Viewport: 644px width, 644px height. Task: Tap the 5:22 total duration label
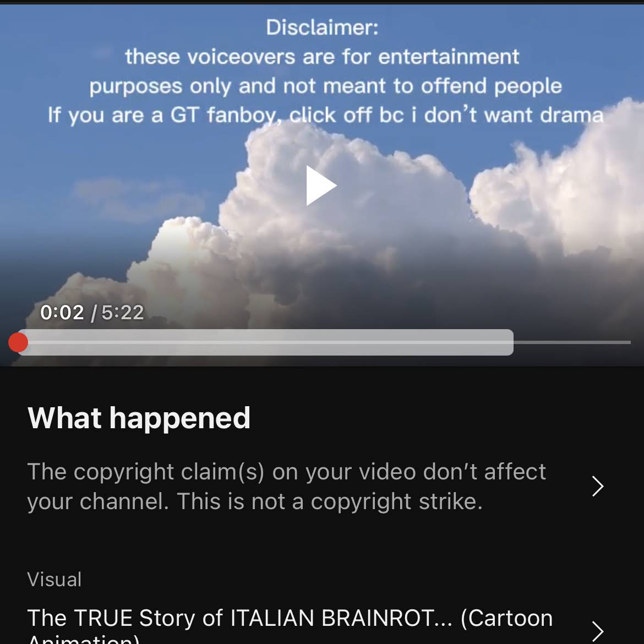coord(123,313)
